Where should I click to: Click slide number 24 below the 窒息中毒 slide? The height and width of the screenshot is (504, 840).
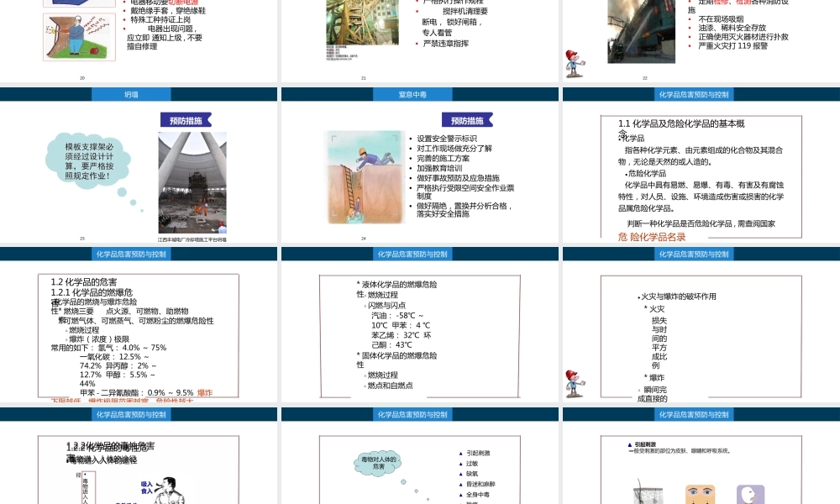364,239
